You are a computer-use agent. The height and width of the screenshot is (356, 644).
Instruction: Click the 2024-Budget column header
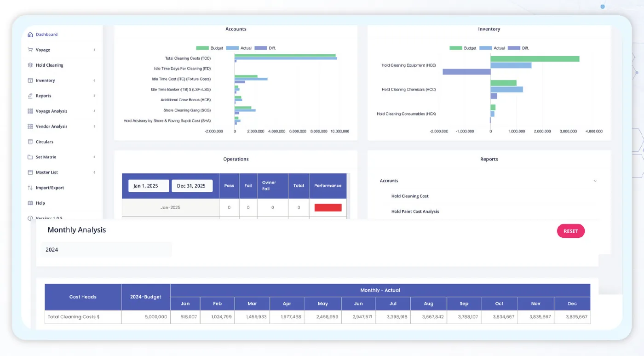pyautogui.click(x=146, y=297)
